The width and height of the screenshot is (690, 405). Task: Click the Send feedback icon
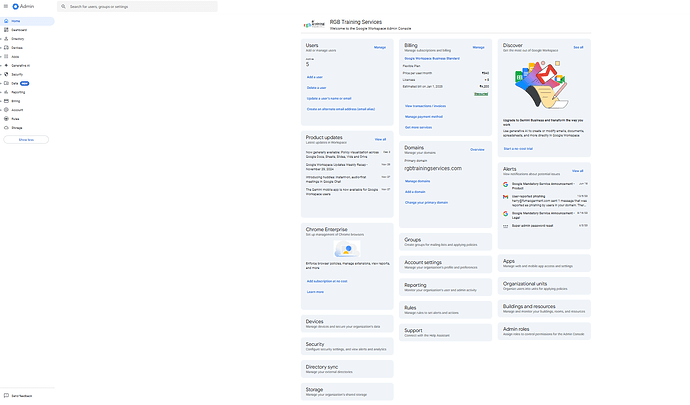coord(6,395)
